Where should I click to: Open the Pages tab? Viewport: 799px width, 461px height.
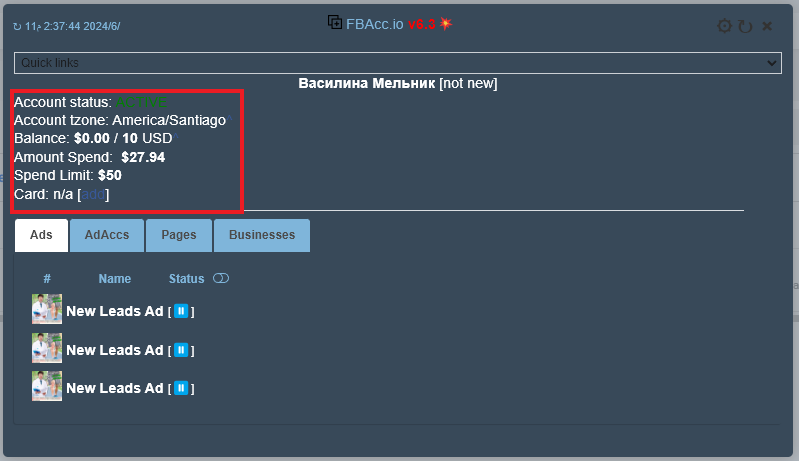tap(178, 235)
